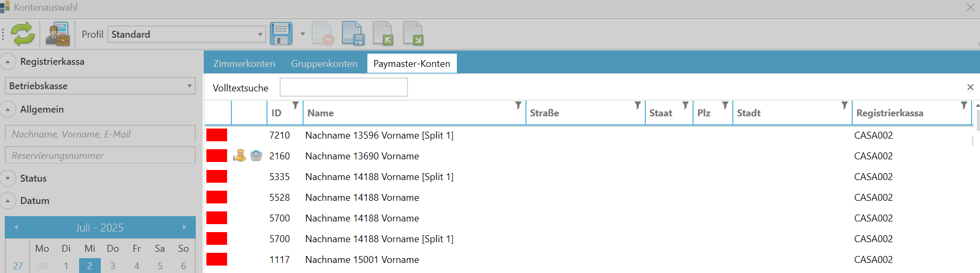980x273 pixels.
Task: Open the filter for the Stadt column
Action: pyautogui.click(x=845, y=106)
